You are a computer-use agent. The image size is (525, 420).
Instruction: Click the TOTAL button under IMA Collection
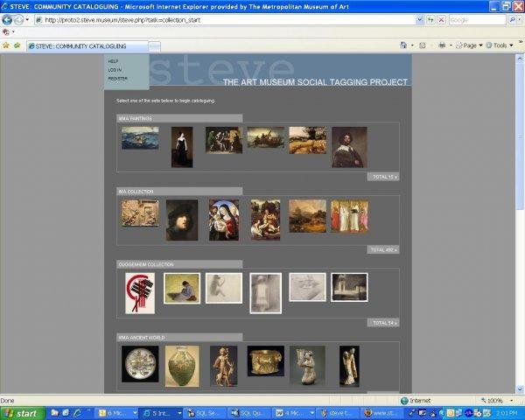383,250
